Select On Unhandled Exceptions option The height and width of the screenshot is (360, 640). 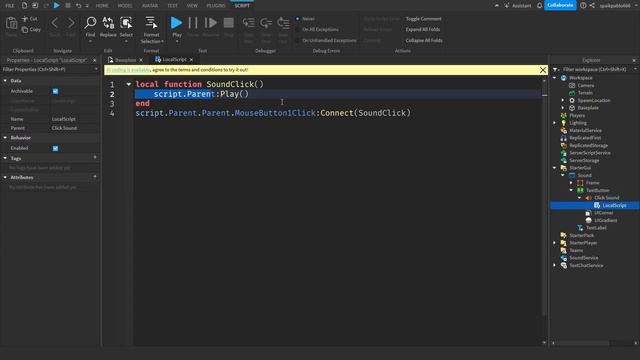(298, 40)
